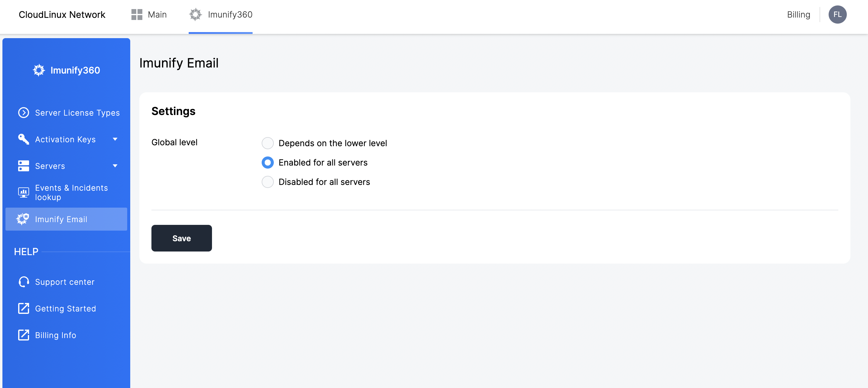Select 'Depends on the lower level' option
868x388 pixels.
(x=267, y=143)
